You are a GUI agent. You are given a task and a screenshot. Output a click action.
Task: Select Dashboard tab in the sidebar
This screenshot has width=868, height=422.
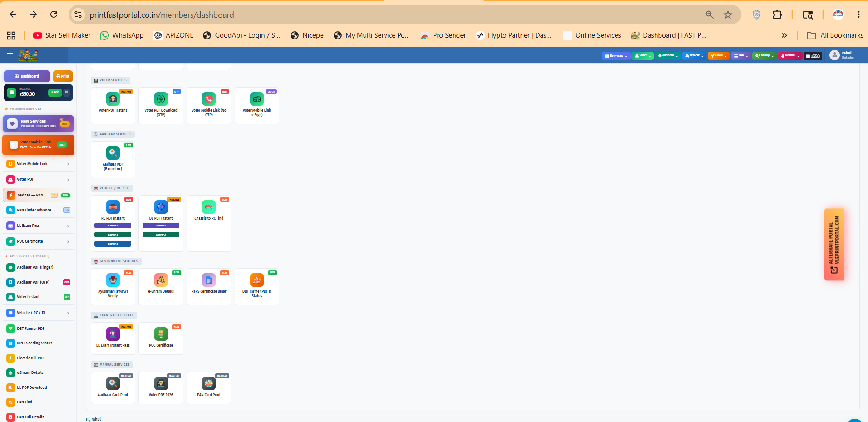pyautogui.click(x=27, y=76)
